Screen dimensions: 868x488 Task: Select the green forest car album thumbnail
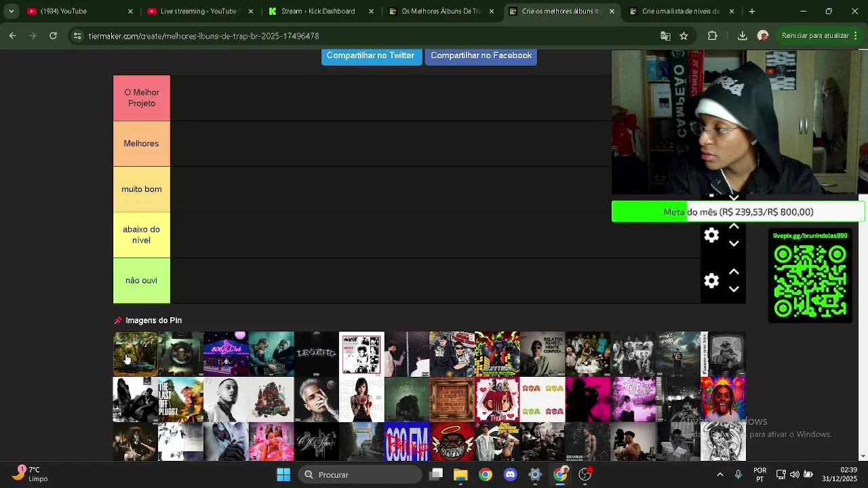[136, 354]
